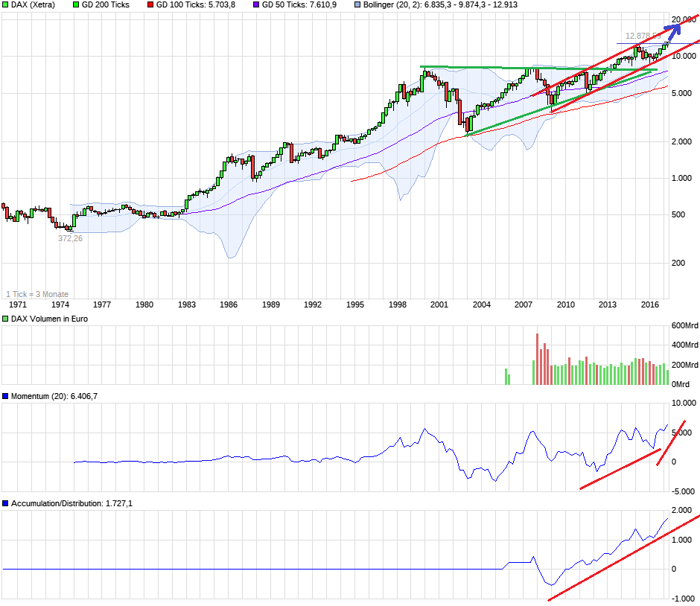The width and height of the screenshot is (700, 606).
Task: Click the 1.000 label on the Accumulation/Distribution axis
Action: pos(681,540)
